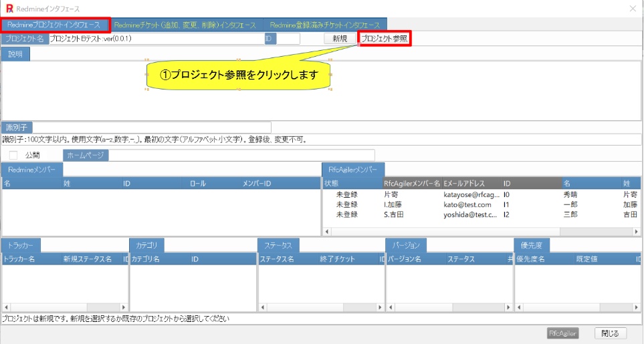Viewport: 644px width, 344px height.
Task: Sort by 終了チケット column header
Action: tap(348, 259)
